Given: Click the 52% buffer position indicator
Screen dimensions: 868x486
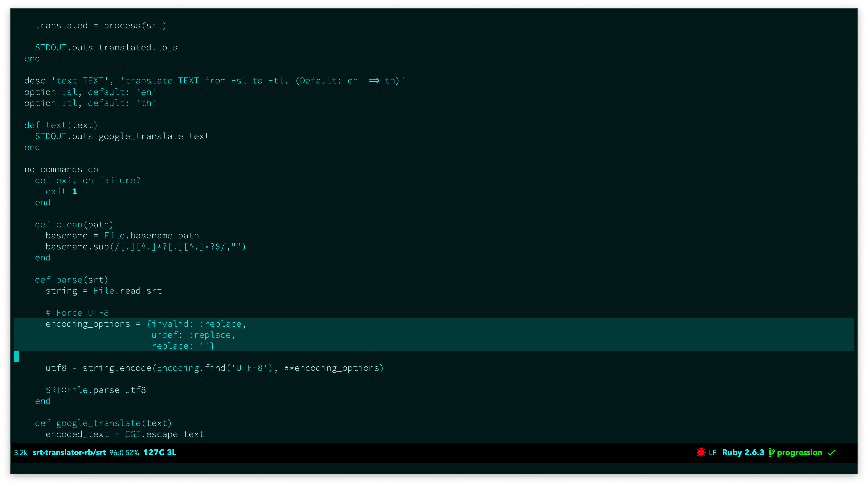Looking at the screenshot, I should (x=132, y=453).
